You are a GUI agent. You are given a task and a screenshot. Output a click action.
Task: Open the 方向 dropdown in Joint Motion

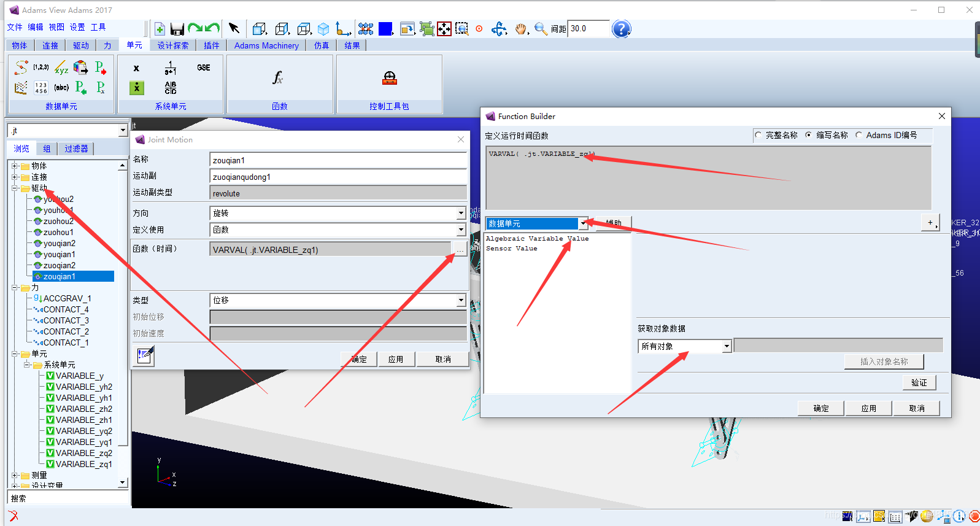click(x=461, y=214)
